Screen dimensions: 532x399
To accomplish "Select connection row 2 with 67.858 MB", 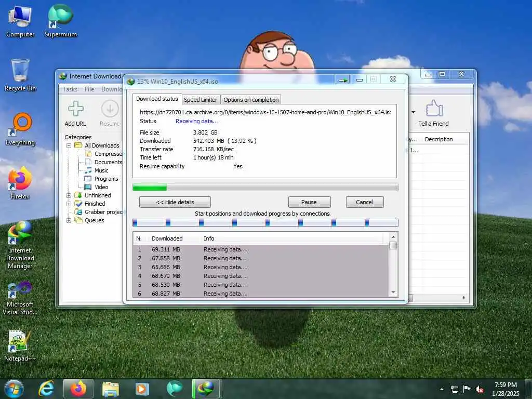I will pyautogui.click(x=261, y=258).
